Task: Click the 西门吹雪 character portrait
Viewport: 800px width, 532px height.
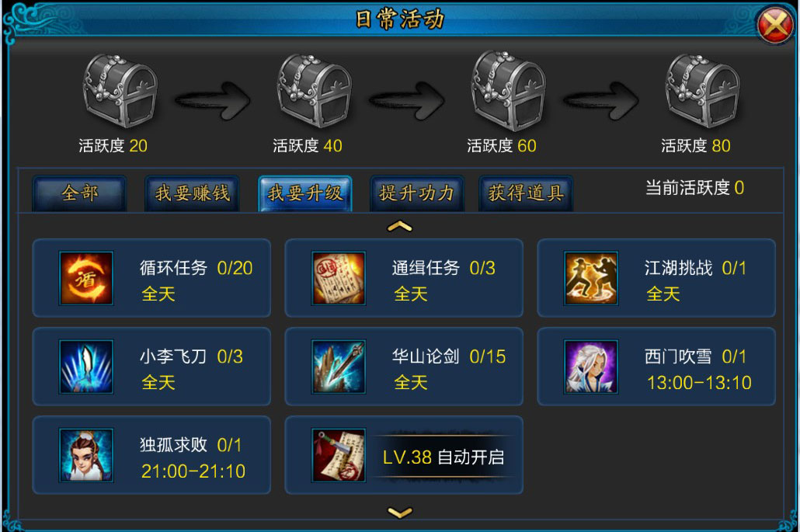Action: point(591,367)
